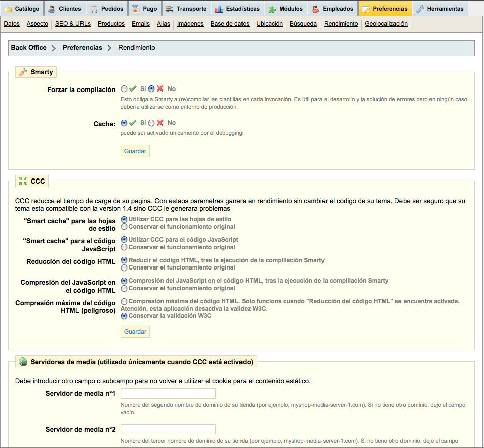Open the SEO & URLs preferences page
The width and height of the screenshot is (484, 448).
pyautogui.click(x=73, y=24)
